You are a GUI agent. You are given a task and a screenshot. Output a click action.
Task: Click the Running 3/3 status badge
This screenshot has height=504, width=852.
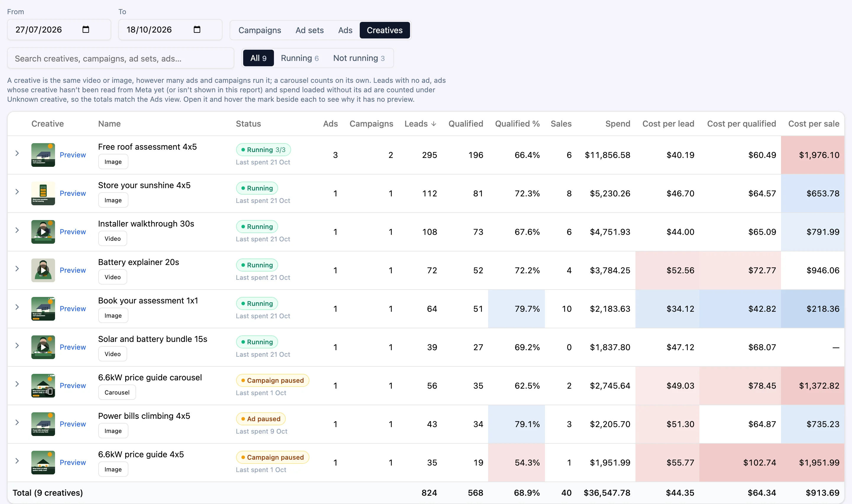263,150
